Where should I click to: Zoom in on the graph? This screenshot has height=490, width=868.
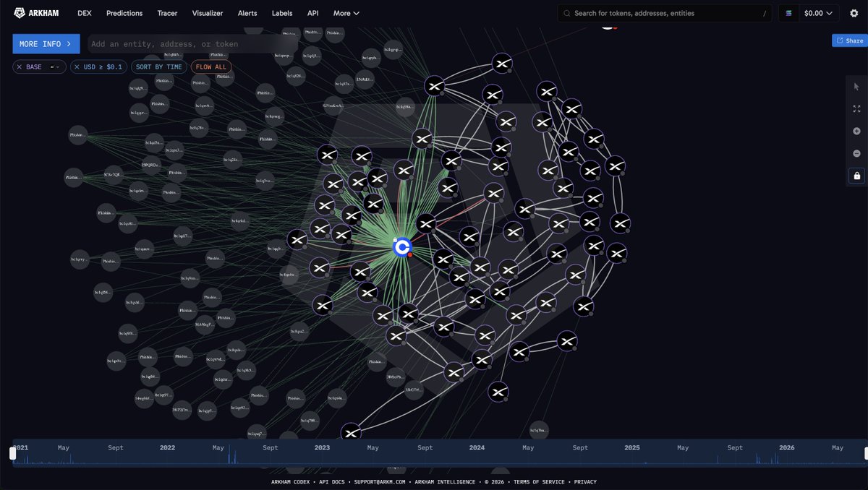pos(857,132)
